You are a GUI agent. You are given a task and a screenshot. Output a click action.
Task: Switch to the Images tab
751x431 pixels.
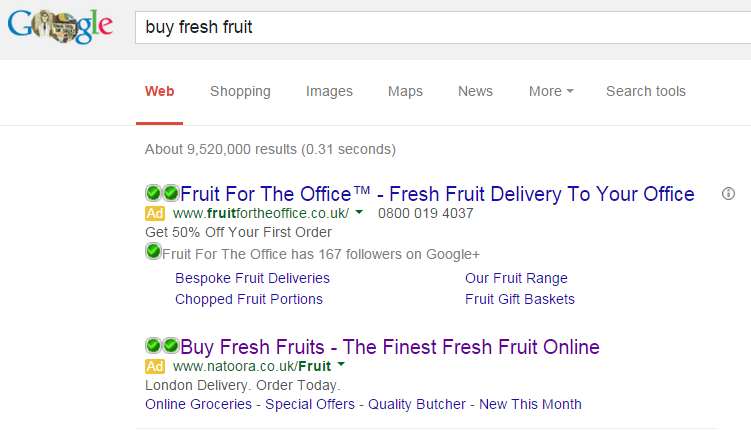(x=329, y=91)
